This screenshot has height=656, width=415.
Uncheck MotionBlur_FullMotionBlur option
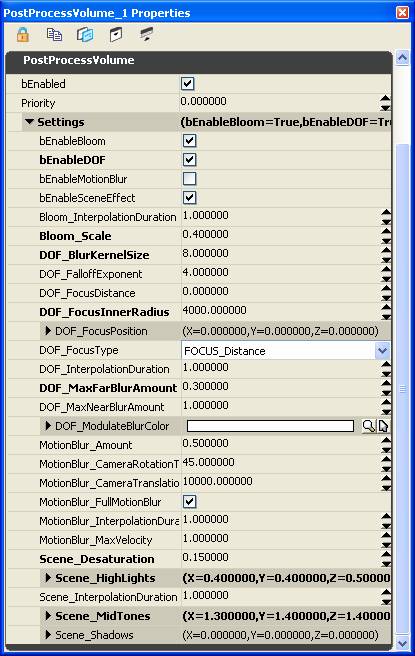pyautogui.click(x=190, y=502)
